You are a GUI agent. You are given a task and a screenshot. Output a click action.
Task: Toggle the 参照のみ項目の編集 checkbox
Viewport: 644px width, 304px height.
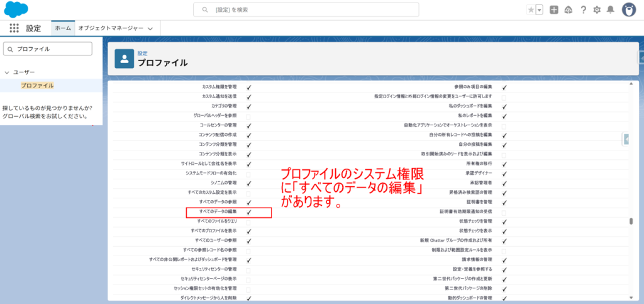(x=504, y=87)
